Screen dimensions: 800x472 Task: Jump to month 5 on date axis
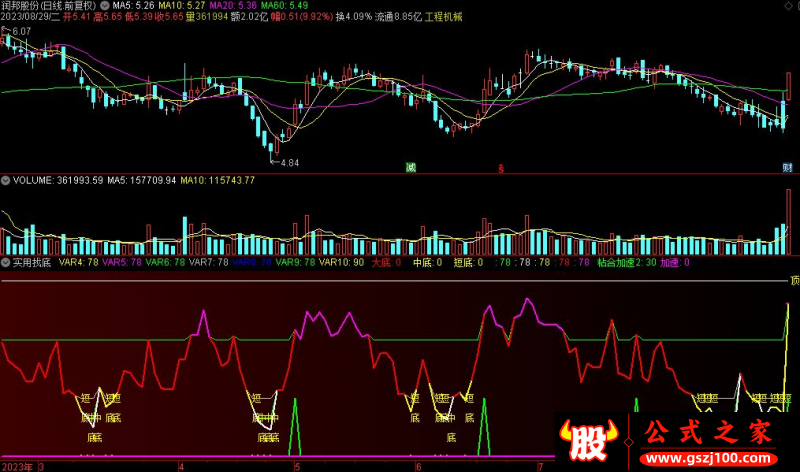point(297,467)
